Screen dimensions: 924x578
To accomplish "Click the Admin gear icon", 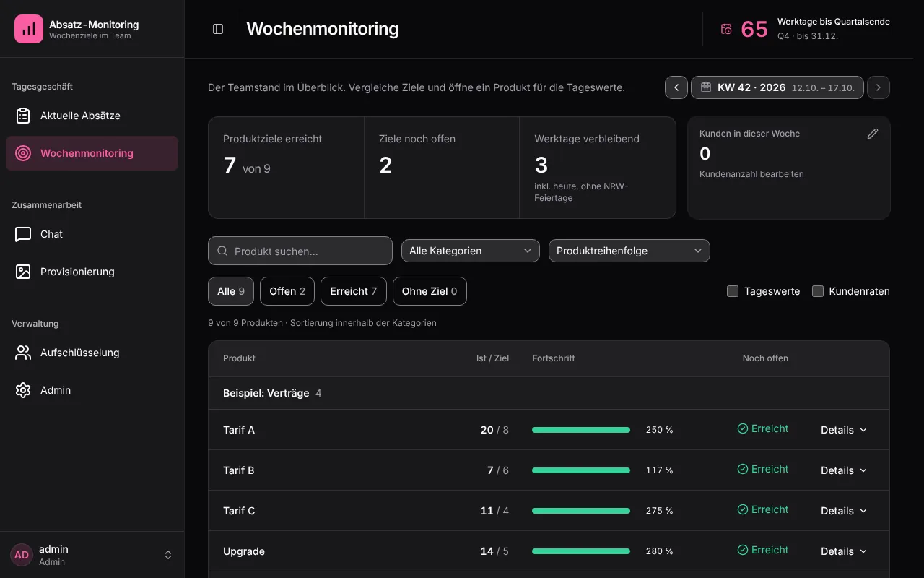I will (x=23, y=390).
